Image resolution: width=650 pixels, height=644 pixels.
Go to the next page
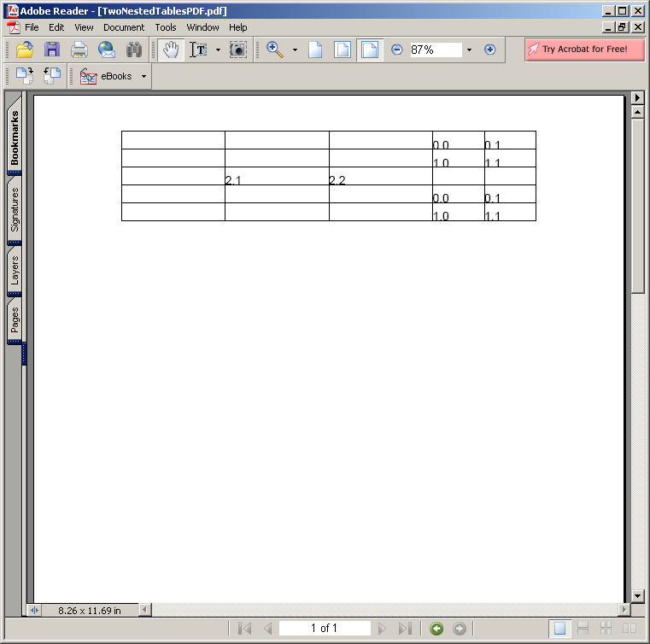click(382, 629)
